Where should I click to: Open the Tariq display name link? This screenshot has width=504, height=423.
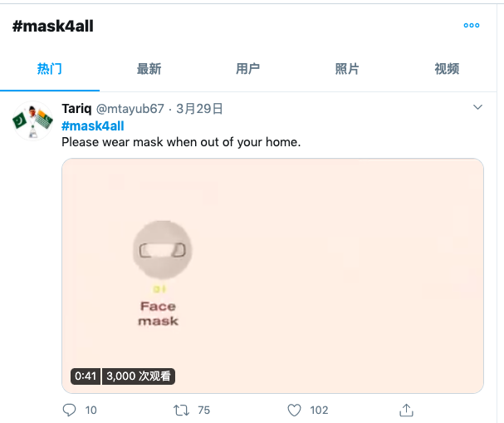click(77, 109)
